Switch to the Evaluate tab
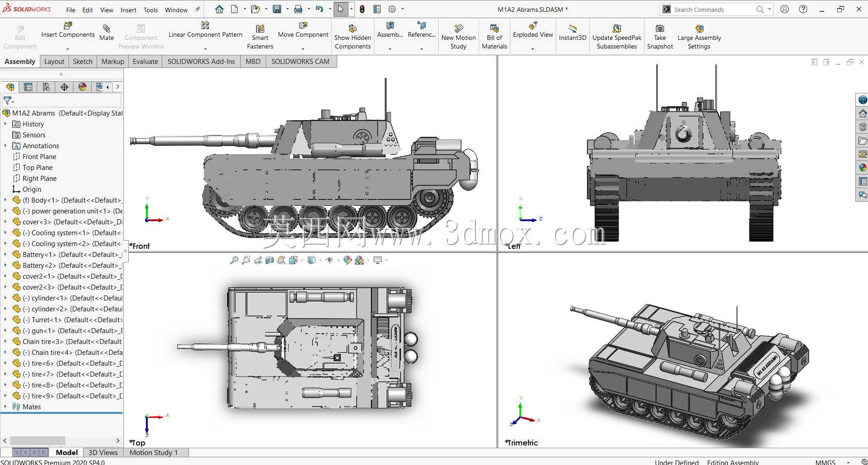The width and height of the screenshot is (868, 465). 145,62
